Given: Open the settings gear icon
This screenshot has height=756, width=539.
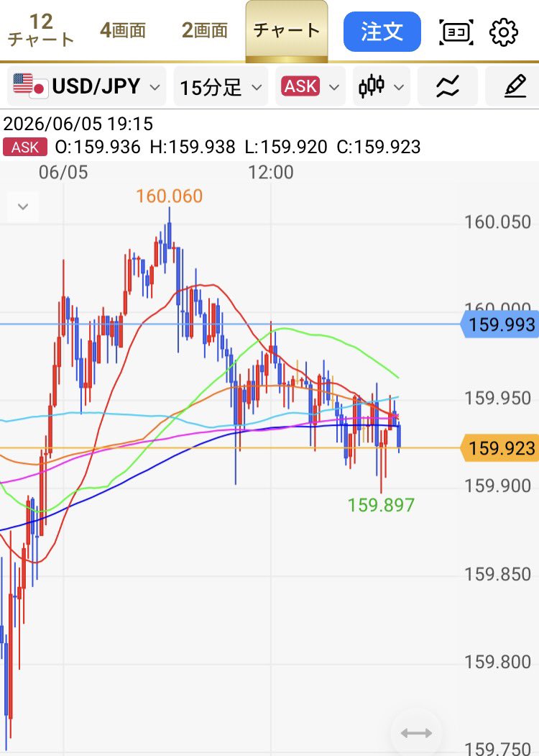Looking at the screenshot, I should coord(503,32).
